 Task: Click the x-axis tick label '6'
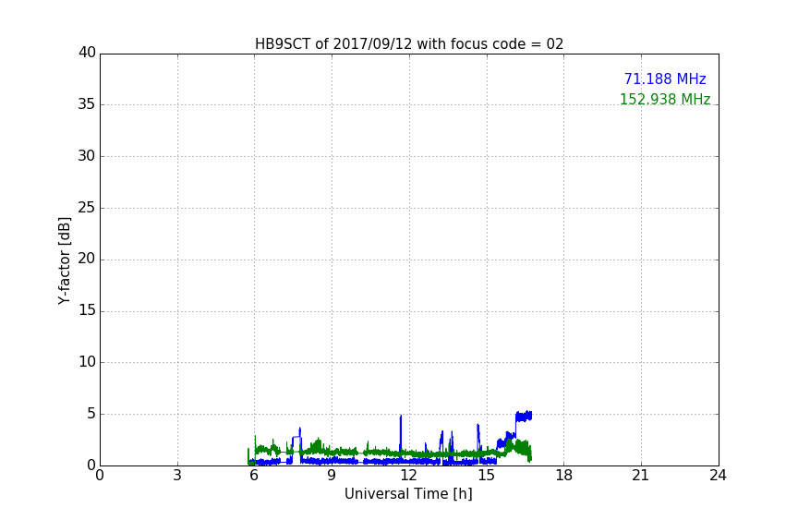pos(254,476)
